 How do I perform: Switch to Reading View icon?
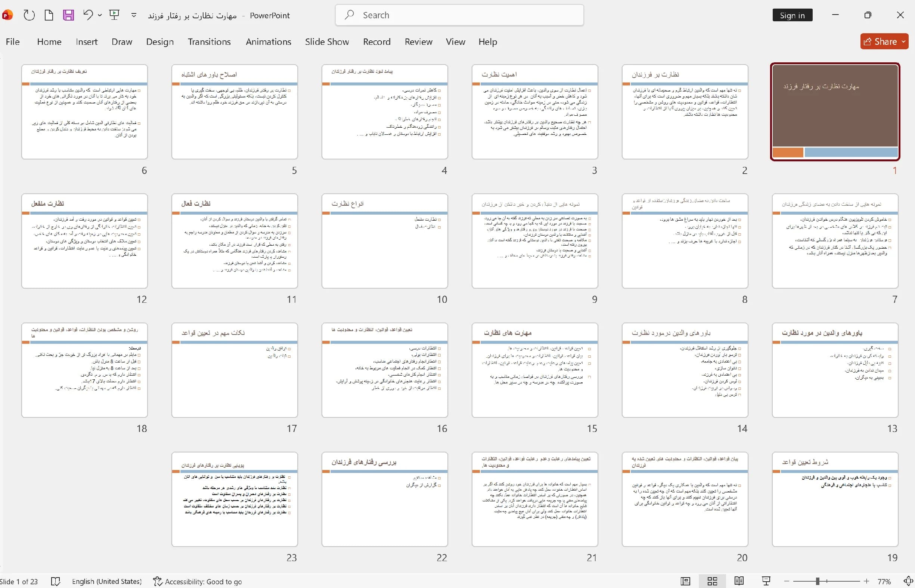[739, 581]
